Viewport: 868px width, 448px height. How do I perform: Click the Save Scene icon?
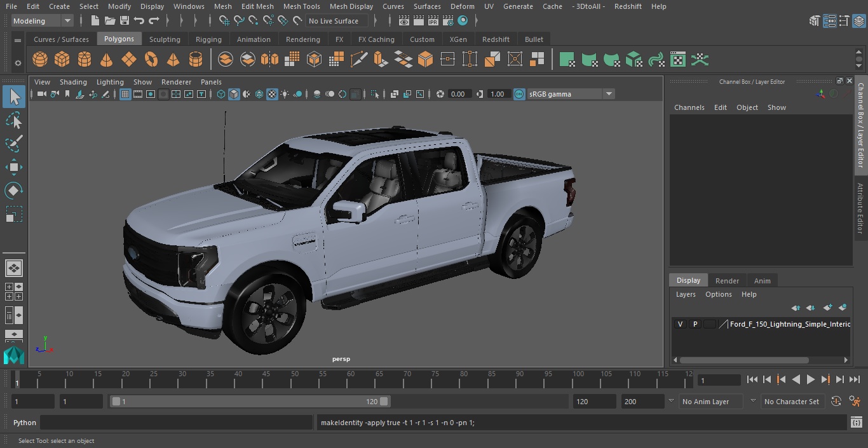coord(125,21)
